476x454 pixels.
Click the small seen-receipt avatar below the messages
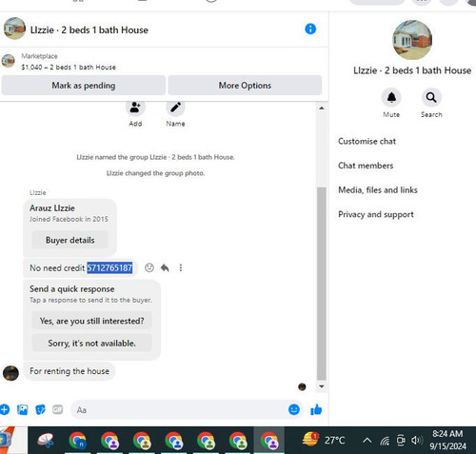(302, 386)
